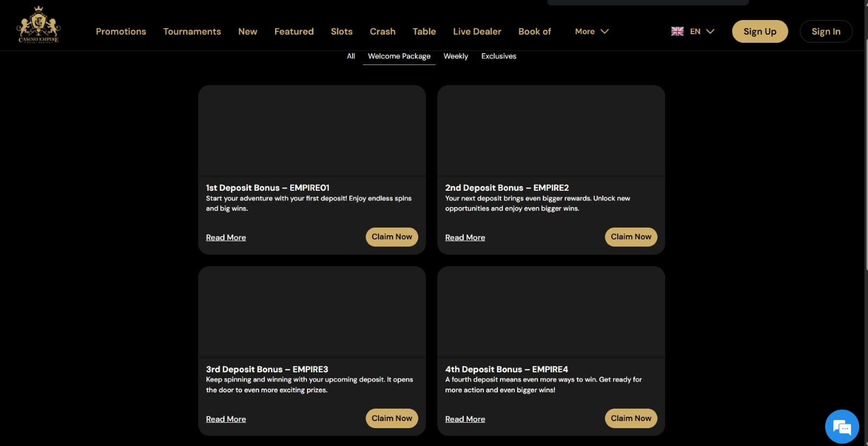The image size is (868, 446).
Task: Read more about the 2nd Deposit Bonus
Action: click(465, 237)
